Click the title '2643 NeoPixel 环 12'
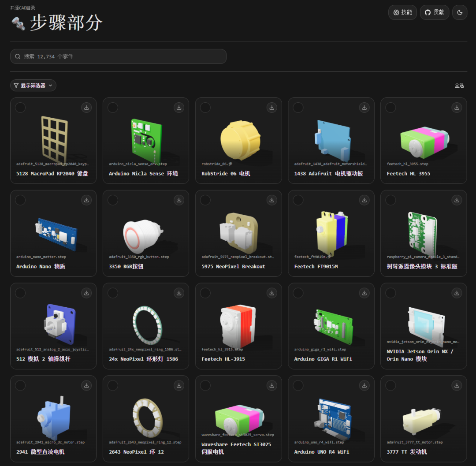The height and width of the screenshot is (466, 476). (136, 452)
